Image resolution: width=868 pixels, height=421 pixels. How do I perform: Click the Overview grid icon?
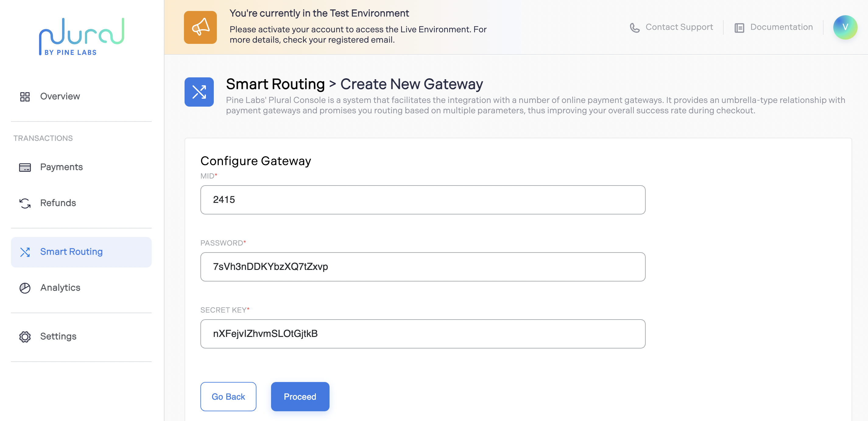(x=25, y=96)
